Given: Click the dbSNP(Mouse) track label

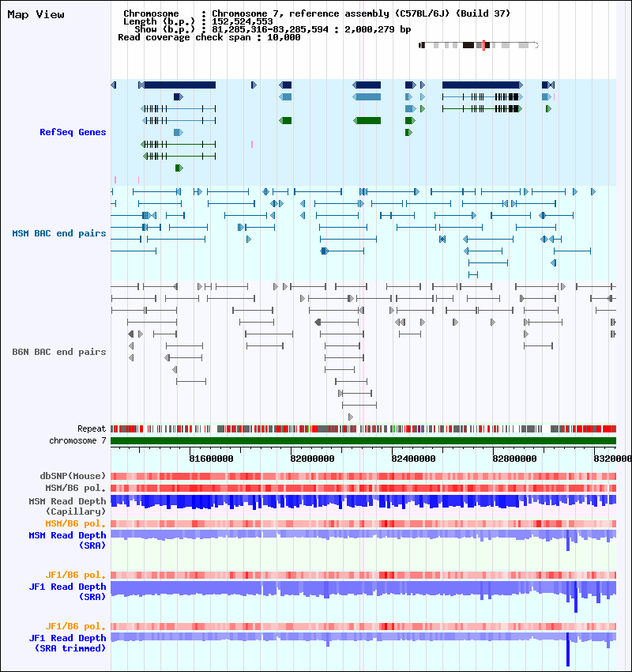Looking at the screenshot, I should pos(73,476).
